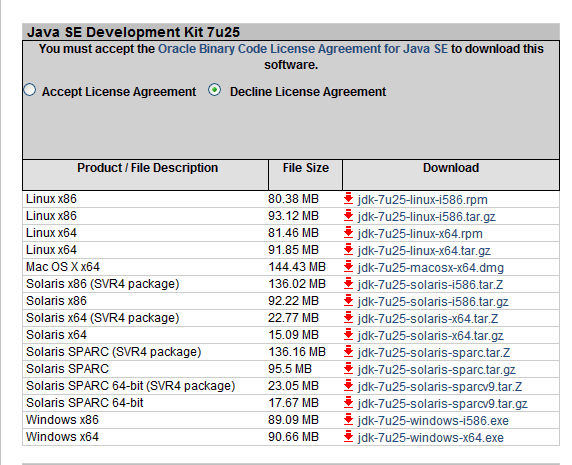
Task: Click Solaris SPARC 64-bit (SVR4 package) text
Action: click(x=131, y=385)
